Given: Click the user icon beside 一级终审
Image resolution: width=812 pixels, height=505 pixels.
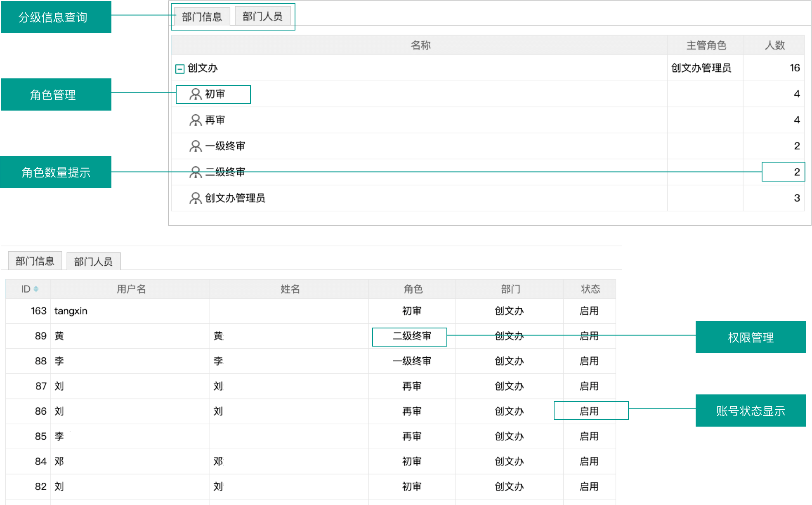Looking at the screenshot, I should [195, 146].
